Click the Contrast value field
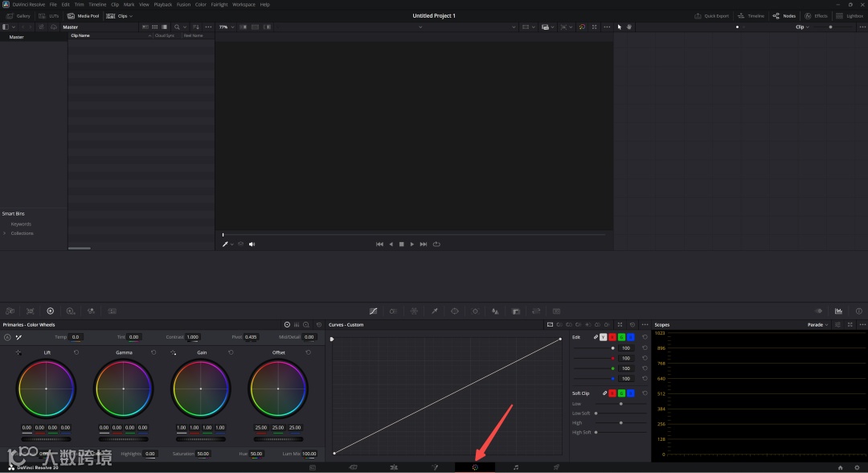Screen dimensions: 868x473 tap(193, 337)
